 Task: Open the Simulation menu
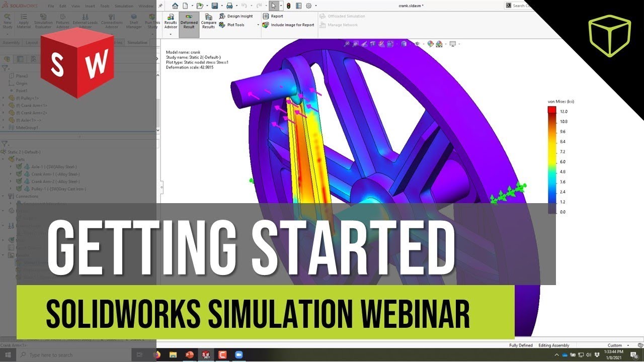pyautogui.click(x=124, y=6)
